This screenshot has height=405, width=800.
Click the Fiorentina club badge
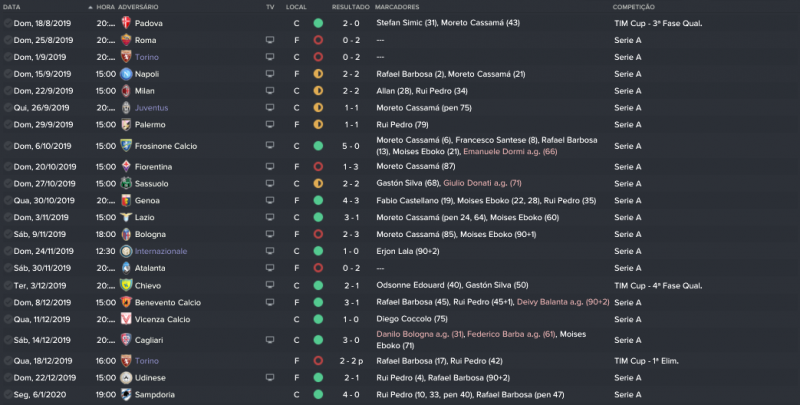click(126, 167)
